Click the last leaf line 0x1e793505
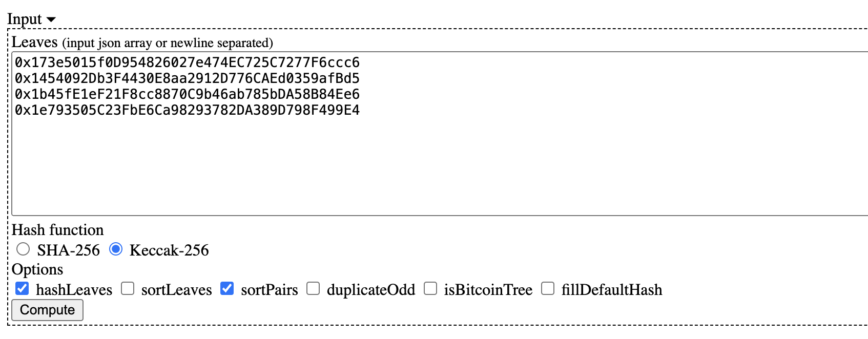 pyautogui.click(x=187, y=110)
